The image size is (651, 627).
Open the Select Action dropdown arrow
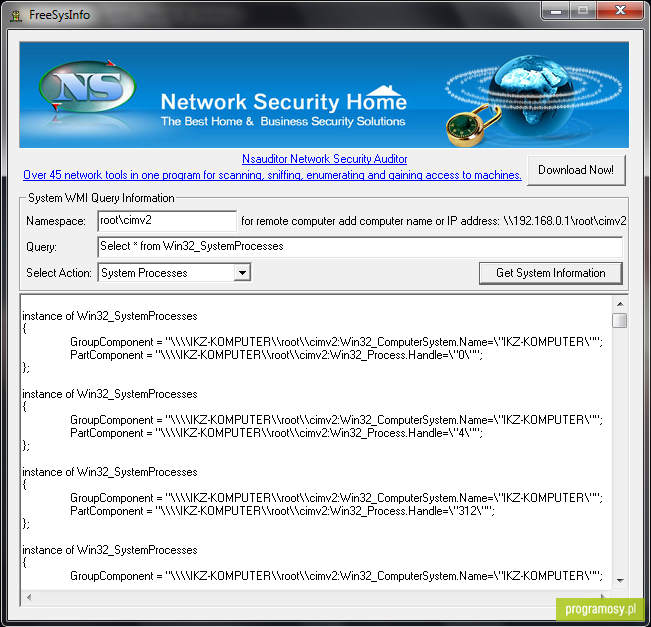[x=242, y=273]
